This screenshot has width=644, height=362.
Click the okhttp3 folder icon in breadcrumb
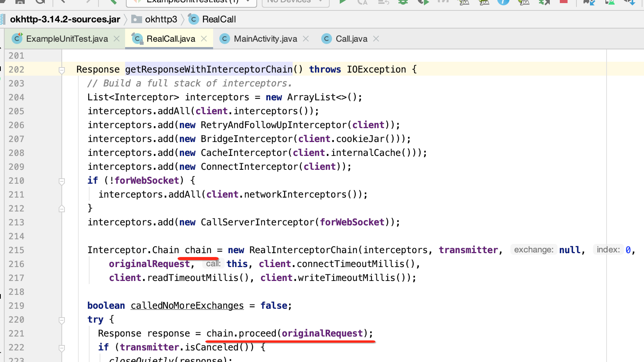(x=136, y=19)
